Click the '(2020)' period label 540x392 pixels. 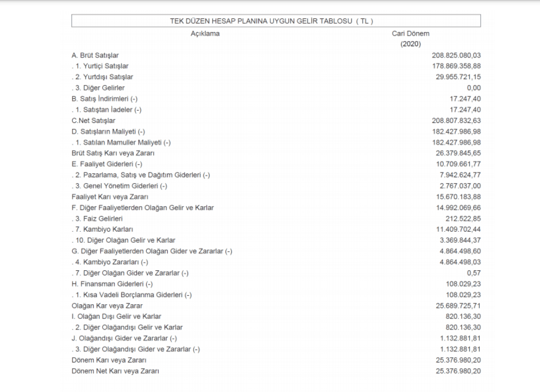coord(410,44)
